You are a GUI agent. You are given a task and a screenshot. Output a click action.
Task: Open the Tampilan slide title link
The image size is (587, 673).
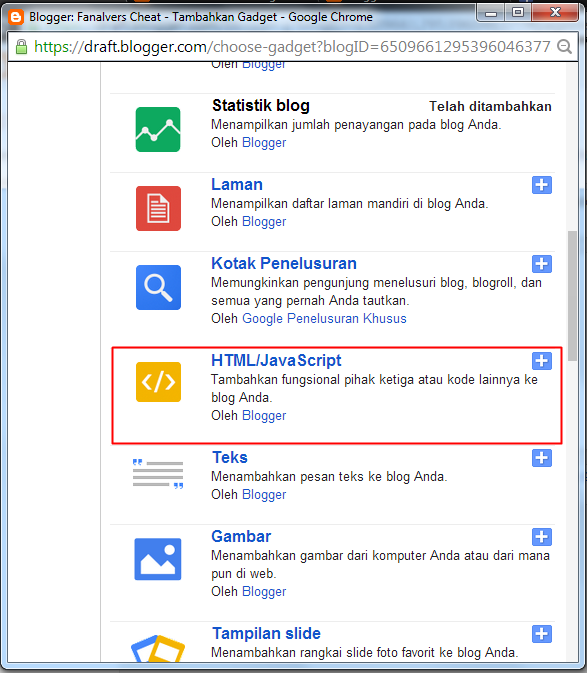(266, 634)
